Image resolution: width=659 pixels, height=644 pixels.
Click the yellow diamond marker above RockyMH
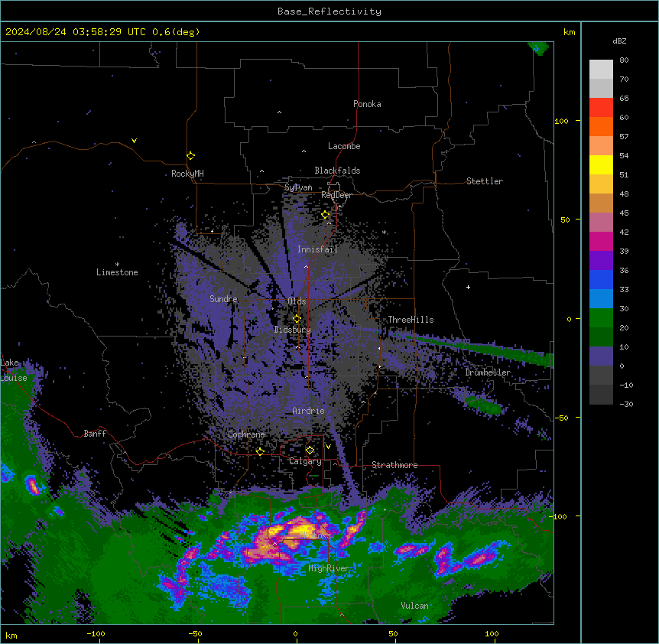190,155
